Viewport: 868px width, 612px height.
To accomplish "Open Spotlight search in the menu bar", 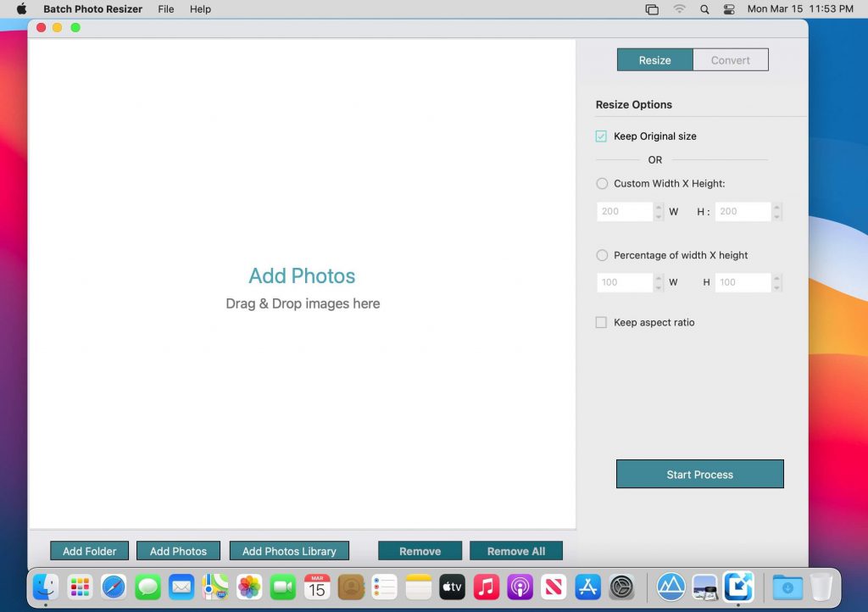I will click(704, 9).
